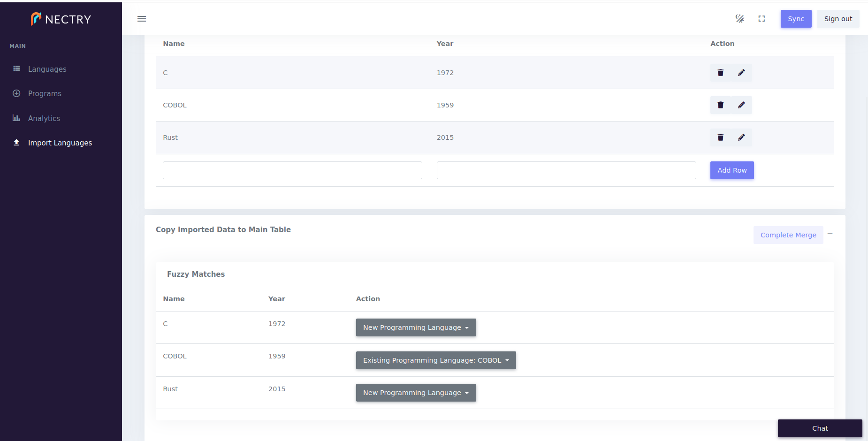Open the Analytics section
Image resolution: width=868 pixels, height=441 pixels.
tap(44, 118)
